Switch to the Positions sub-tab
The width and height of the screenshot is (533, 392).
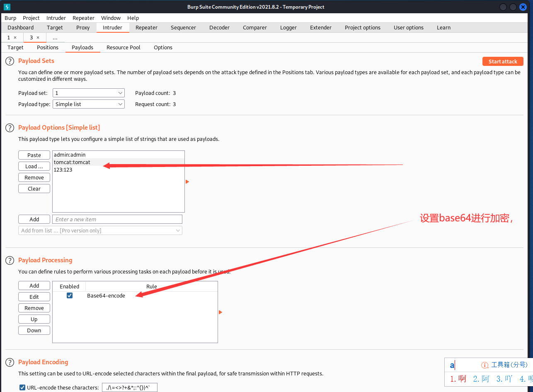[48, 48]
